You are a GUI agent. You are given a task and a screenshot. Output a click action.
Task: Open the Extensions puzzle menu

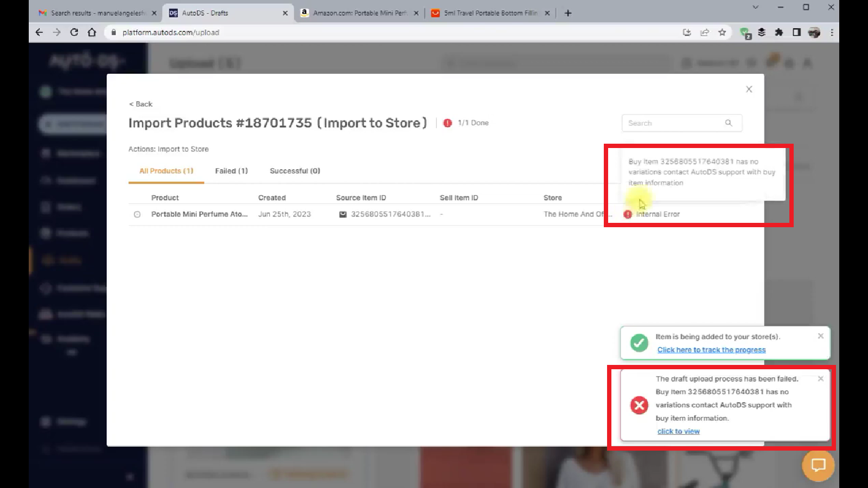[779, 33]
